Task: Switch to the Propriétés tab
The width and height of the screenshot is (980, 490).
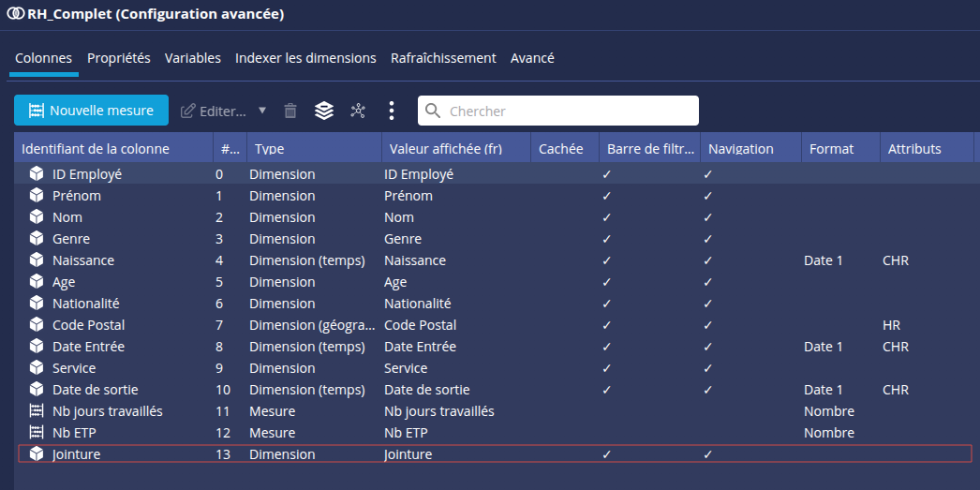Action: [x=119, y=58]
